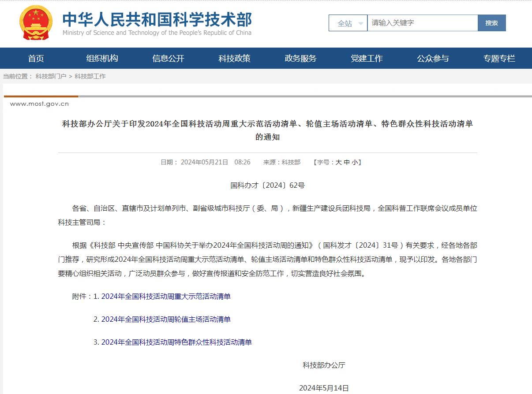Open attachment 2024年全国科技活动周重大示范活动清单
Screen dimensions: 532x394
click(166, 296)
